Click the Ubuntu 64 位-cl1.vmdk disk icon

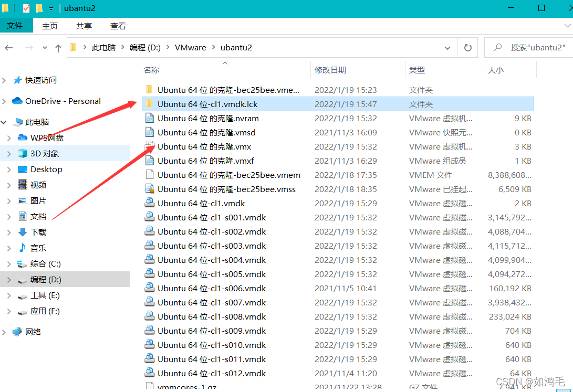[149, 203]
